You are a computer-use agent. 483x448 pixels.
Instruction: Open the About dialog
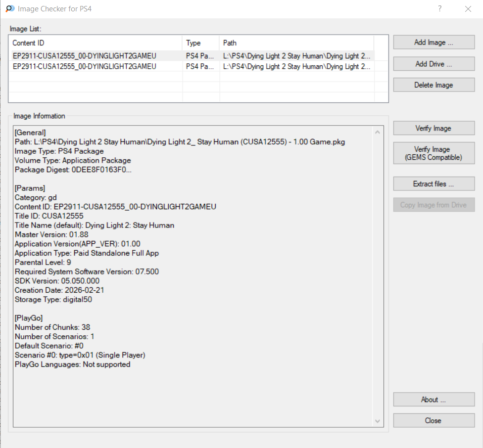pos(434,400)
